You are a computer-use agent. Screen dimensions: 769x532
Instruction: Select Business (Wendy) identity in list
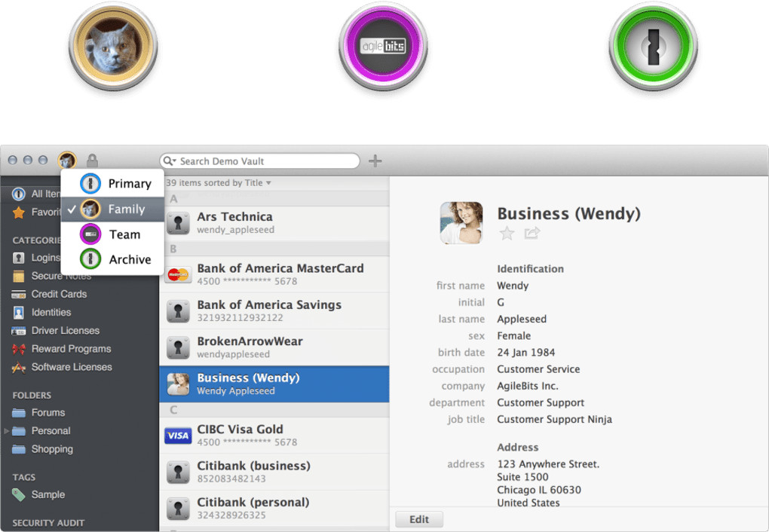pos(274,384)
